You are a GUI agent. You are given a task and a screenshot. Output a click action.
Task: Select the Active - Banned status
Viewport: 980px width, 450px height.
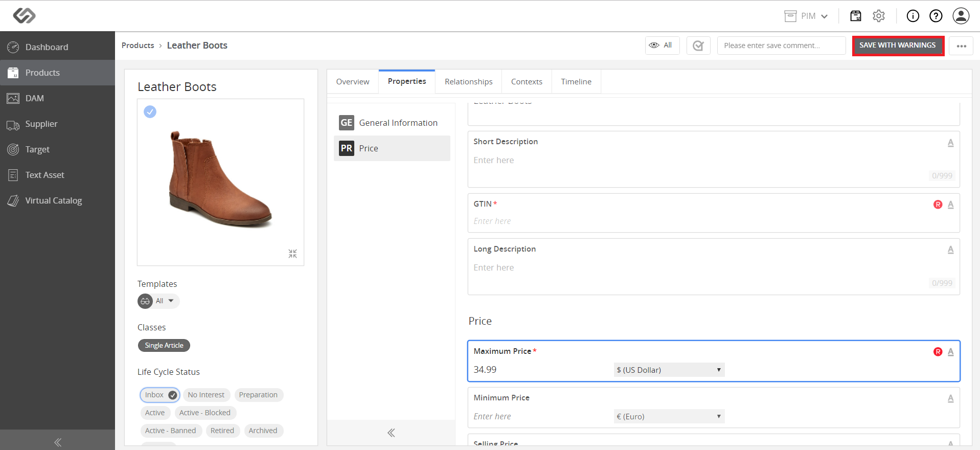coord(170,431)
